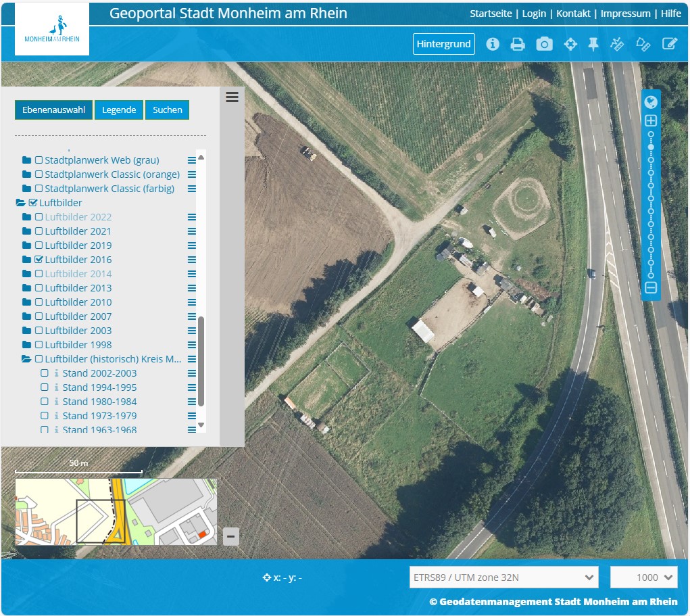Zoom out with the zoom bar minus icon
The height and width of the screenshot is (616, 690).
(x=651, y=288)
